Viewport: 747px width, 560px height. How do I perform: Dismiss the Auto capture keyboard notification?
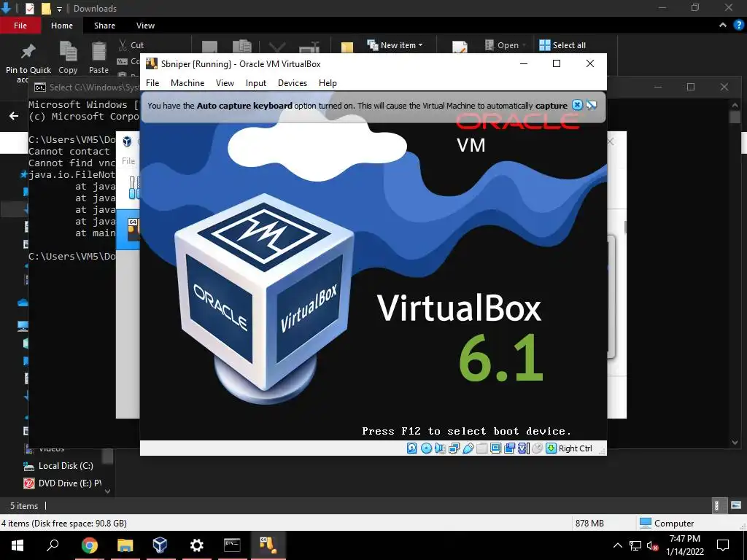click(577, 105)
